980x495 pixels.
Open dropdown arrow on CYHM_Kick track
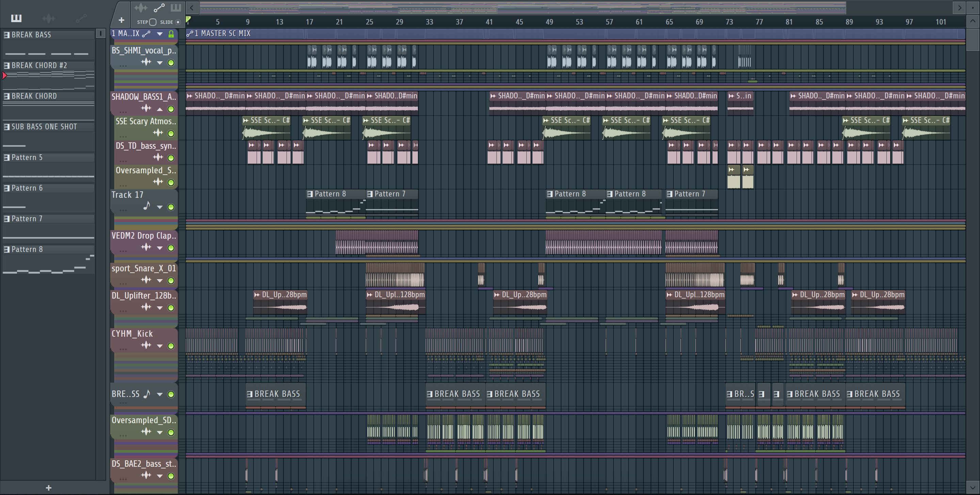pyautogui.click(x=160, y=346)
